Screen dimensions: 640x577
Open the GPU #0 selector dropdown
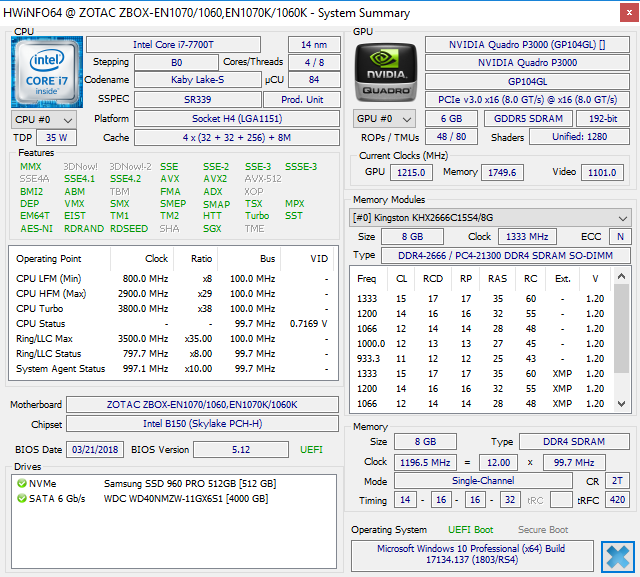tap(385, 119)
